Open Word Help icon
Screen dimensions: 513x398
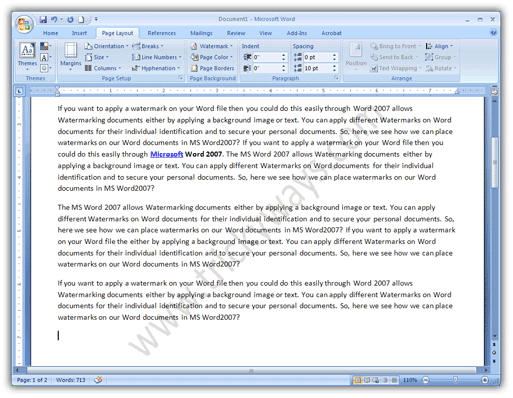click(x=493, y=33)
